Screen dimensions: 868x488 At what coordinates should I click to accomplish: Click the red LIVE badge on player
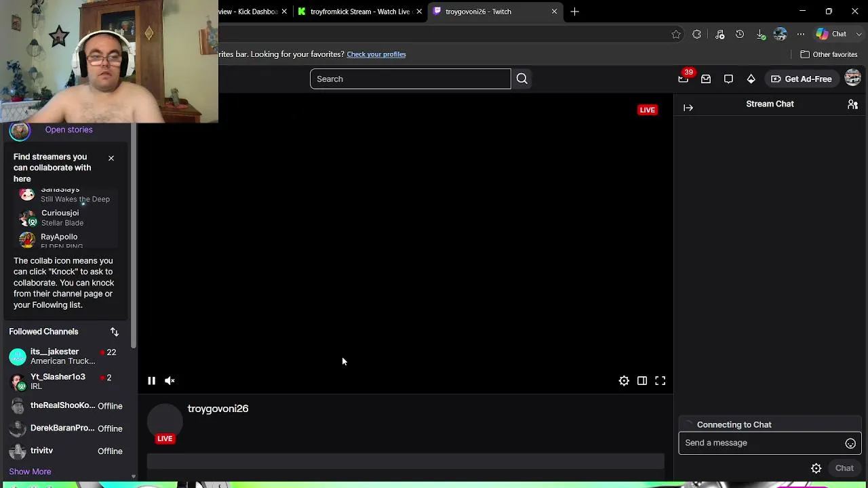[x=648, y=110]
